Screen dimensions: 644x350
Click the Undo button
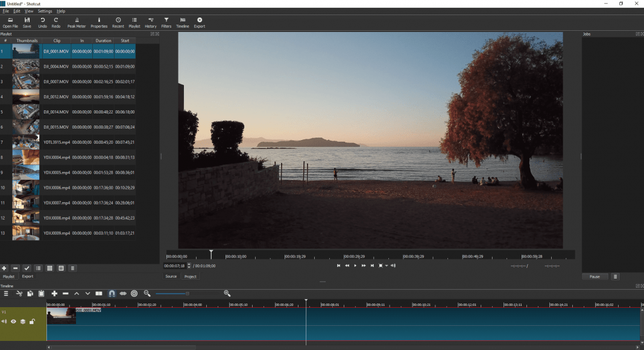[42, 22]
